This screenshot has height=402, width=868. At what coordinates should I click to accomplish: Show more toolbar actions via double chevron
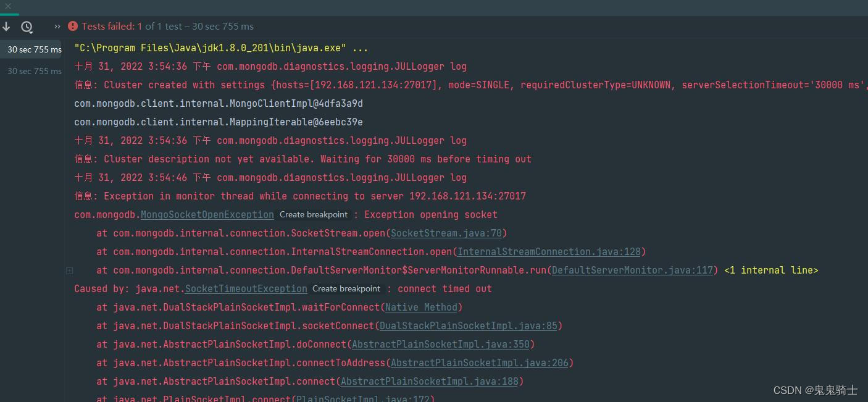pos(57,27)
